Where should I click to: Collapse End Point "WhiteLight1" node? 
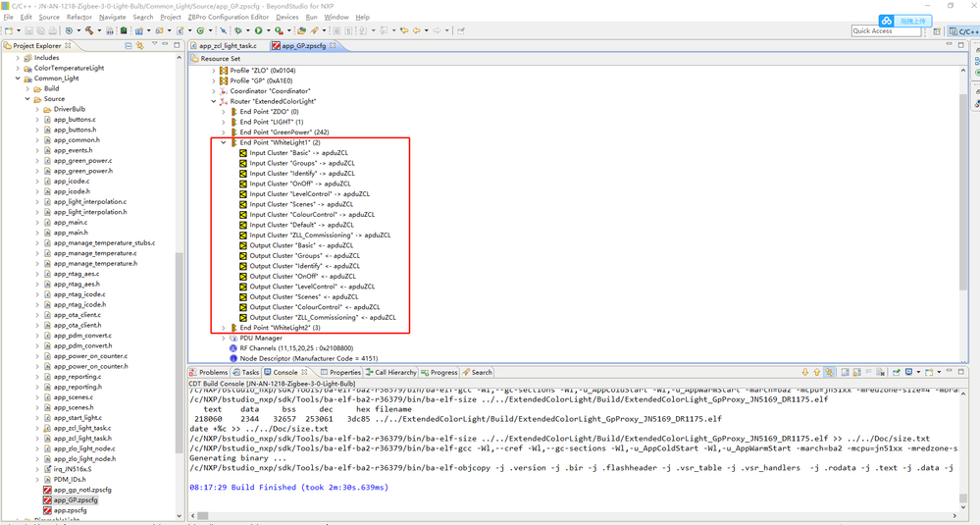tap(223, 142)
